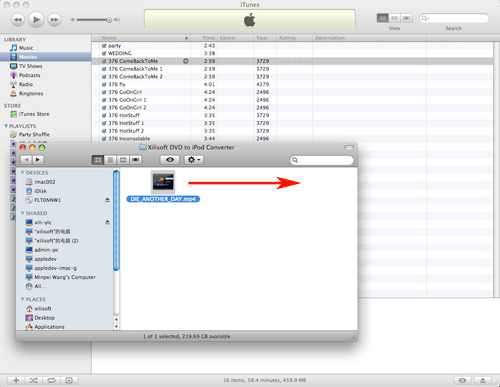
Task: Click the Finder search field
Action: [x=322, y=160]
